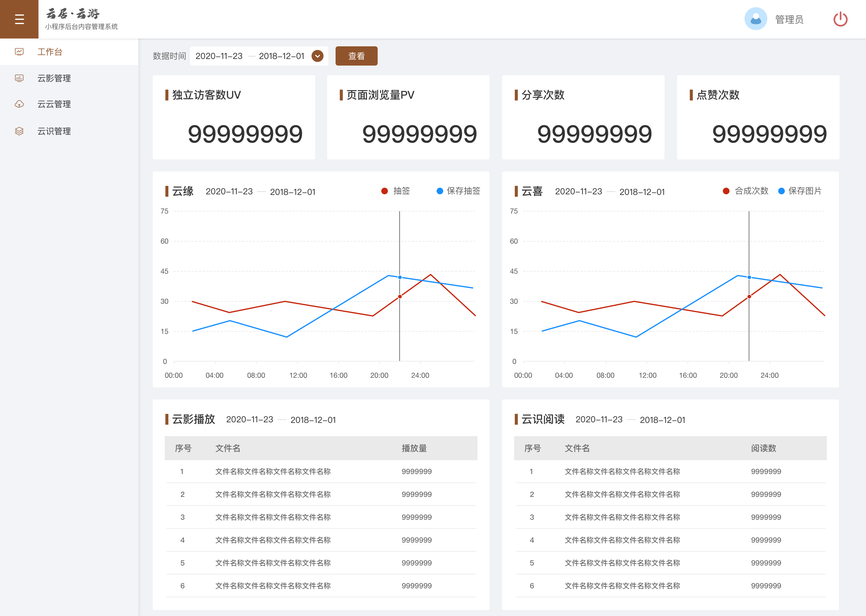This screenshot has width=866, height=616.
Task: Toggle the 合成次数 legend red dot
Action: click(x=726, y=191)
